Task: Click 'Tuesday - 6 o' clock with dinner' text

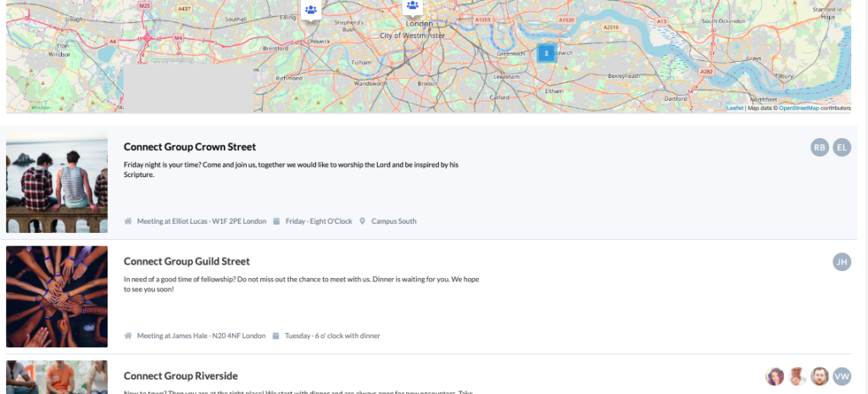Action: coord(332,336)
